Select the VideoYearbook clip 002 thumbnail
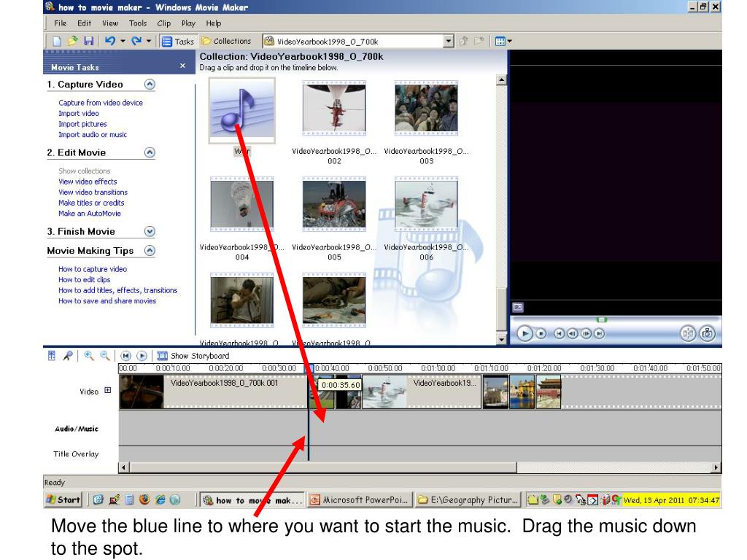 [x=334, y=109]
